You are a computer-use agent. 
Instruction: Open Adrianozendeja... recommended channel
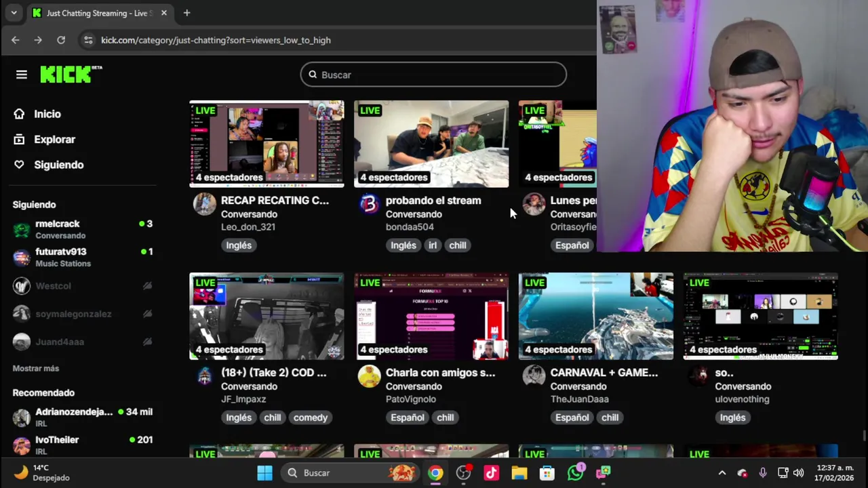tap(83, 417)
